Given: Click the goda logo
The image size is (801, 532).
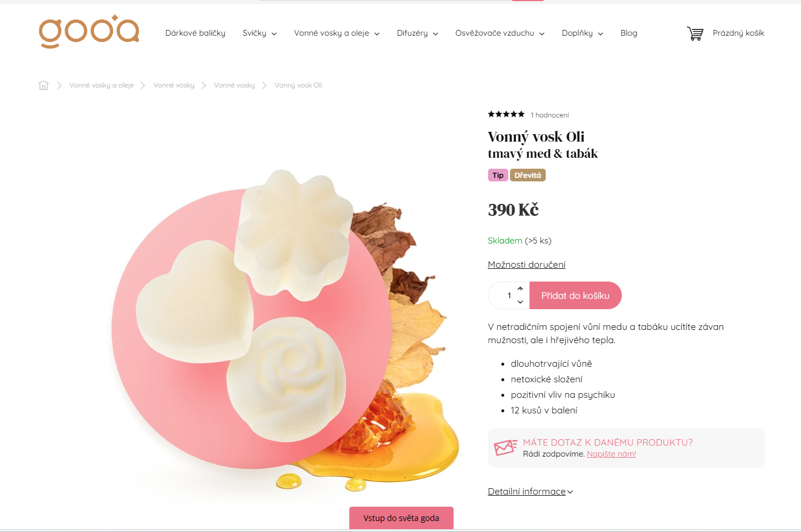Looking at the screenshot, I should 89,32.
